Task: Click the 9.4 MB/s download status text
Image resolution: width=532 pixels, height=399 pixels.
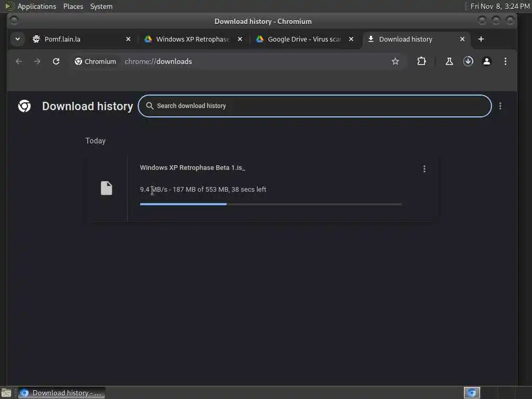Action: click(203, 189)
